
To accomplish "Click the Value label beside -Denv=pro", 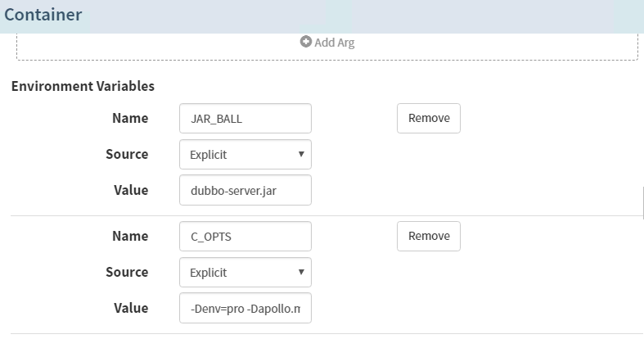I will point(131,308).
